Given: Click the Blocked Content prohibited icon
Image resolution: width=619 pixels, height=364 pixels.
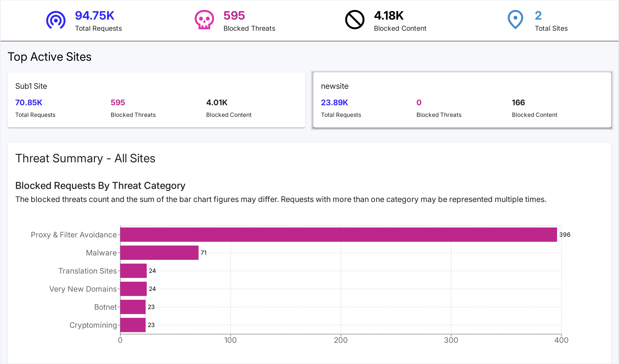Looking at the screenshot, I should click(355, 20).
